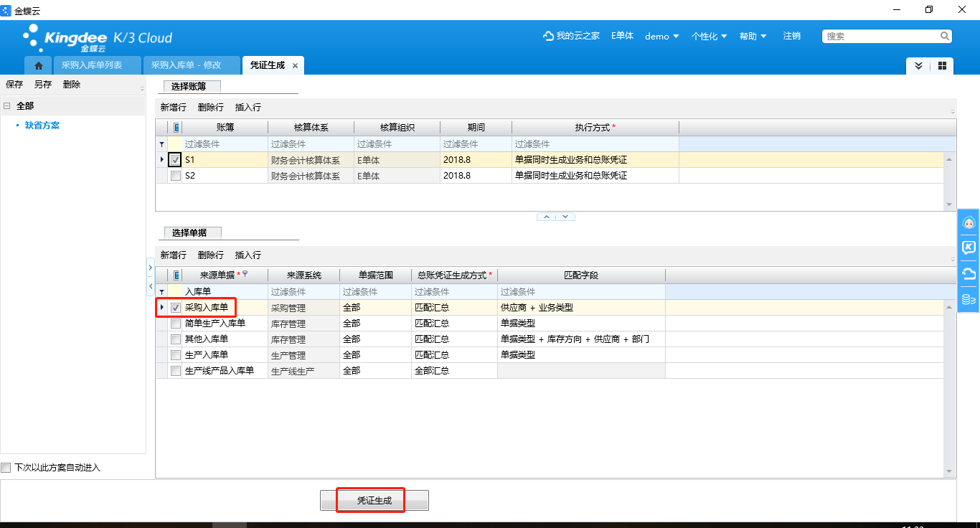Screen dimensions: 980x528
Task: Open the grid view icon on tab bar
Action: [942, 65]
